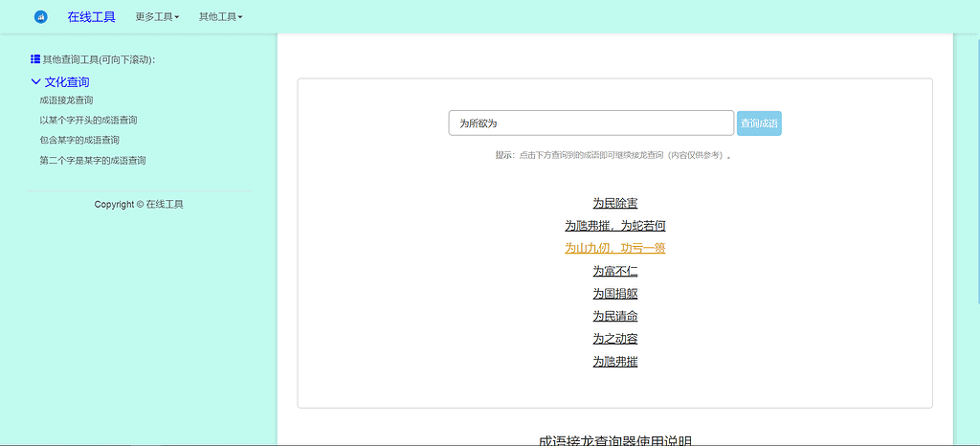Go to the 在线工具 home link

click(x=91, y=17)
